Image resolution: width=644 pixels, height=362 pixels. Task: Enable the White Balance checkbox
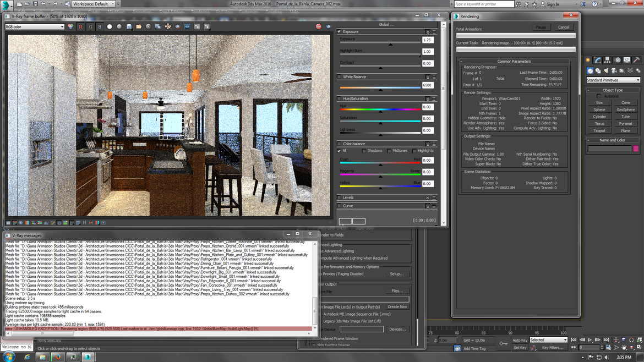pos(339,77)
